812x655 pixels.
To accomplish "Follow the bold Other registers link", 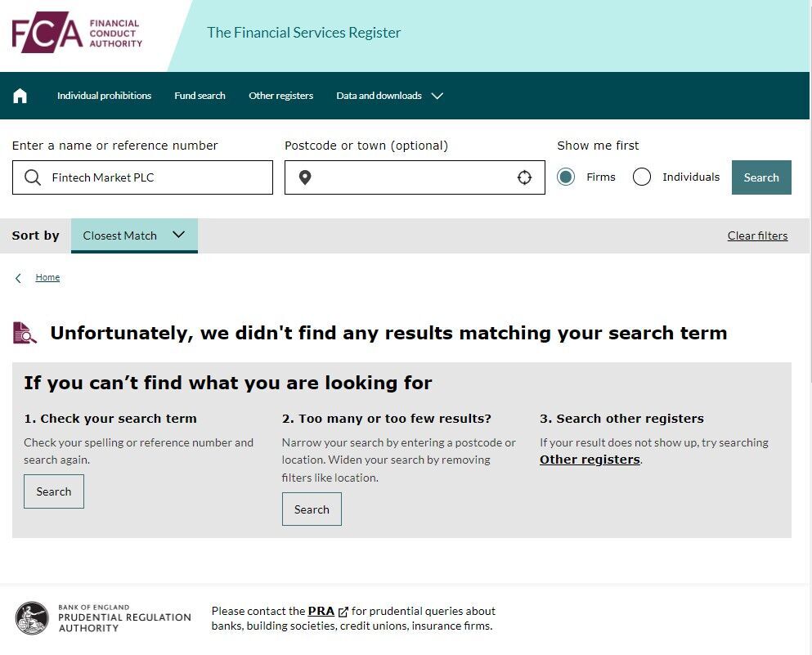I will coord(590,460).
